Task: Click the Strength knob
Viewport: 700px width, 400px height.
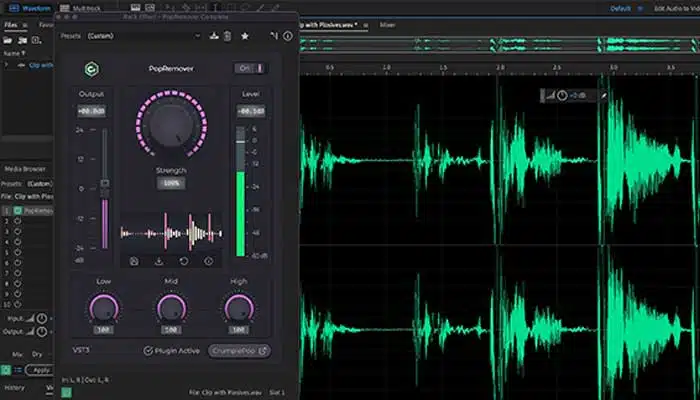Action: (x=171, y=125)
